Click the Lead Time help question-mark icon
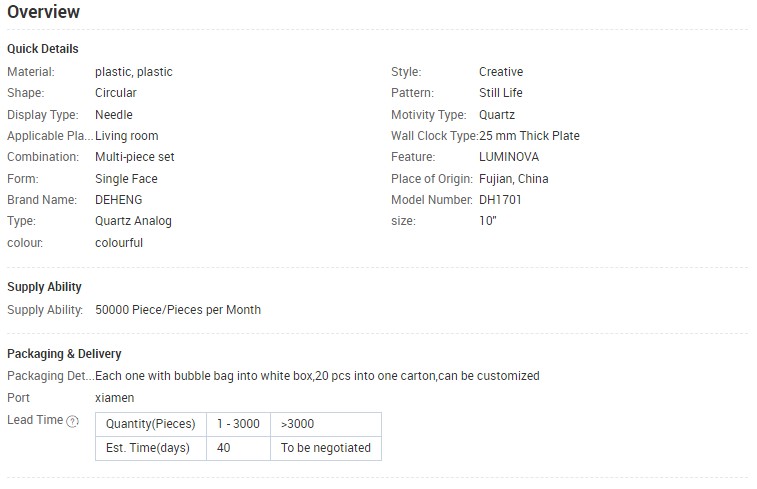 pyautogui.click(x=72, y=421)
